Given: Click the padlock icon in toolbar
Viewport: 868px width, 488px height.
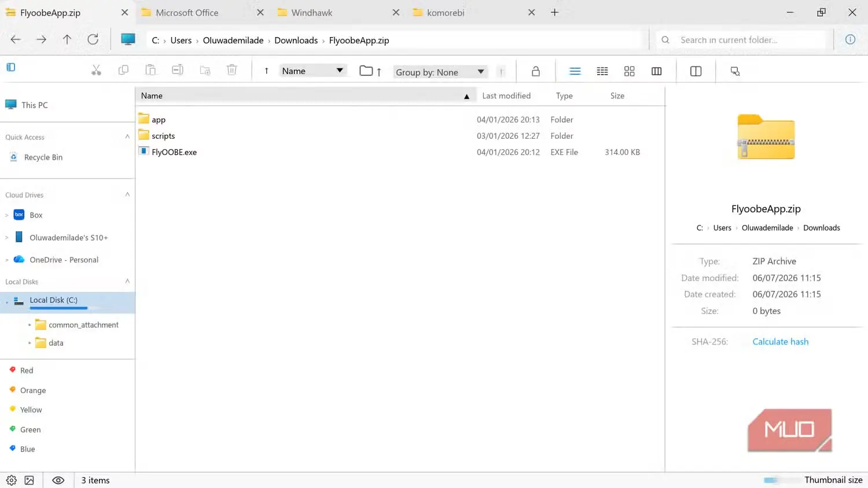Looking at the screenshot, I should tap(536, 71).
